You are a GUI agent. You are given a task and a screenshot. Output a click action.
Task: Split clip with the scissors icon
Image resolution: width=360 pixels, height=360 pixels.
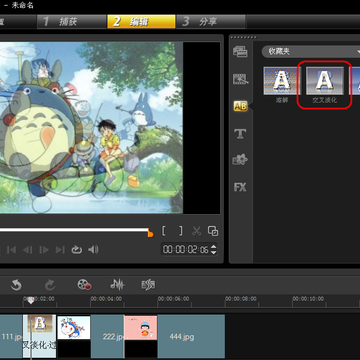(197, 231)
